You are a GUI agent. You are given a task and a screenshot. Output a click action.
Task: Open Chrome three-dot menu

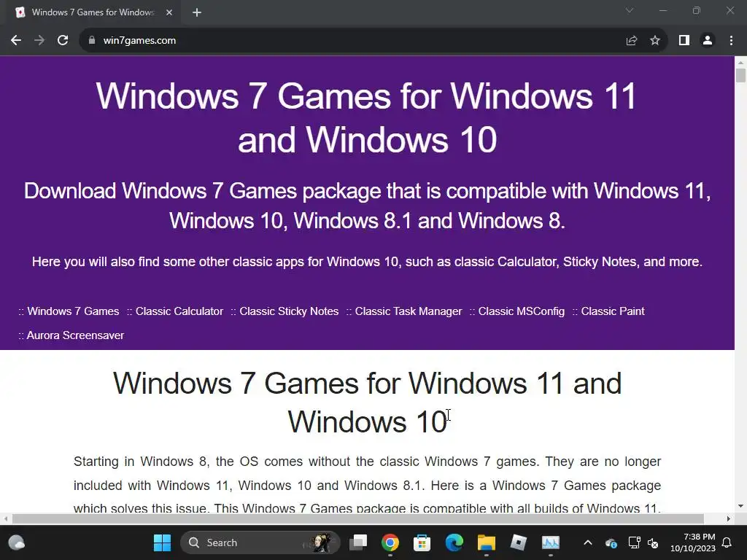(x=731, y=41)
